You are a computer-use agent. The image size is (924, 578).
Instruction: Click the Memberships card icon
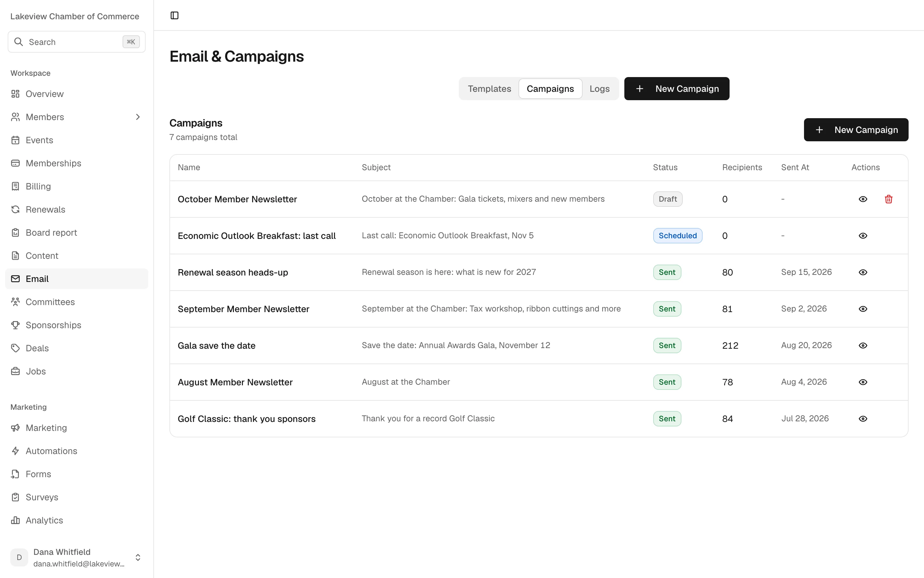pyautogui.click(x=15, y=163)
